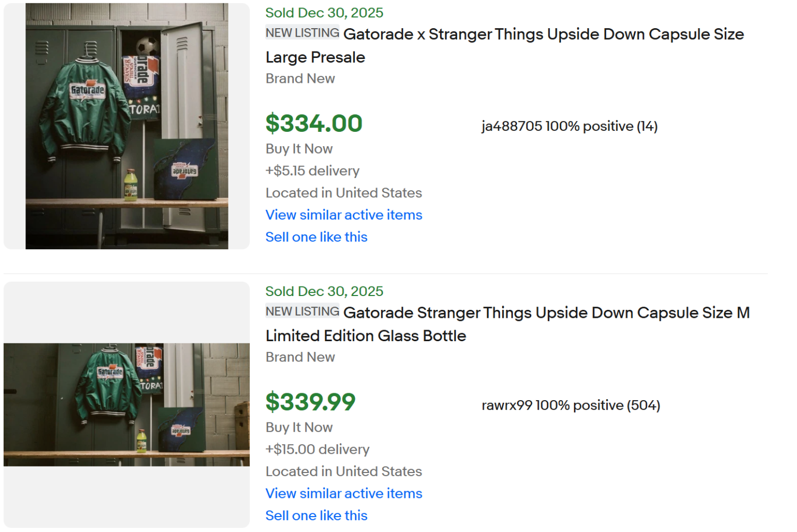Click Buy It Now text on the second listing
The height and width of the screenshot is (532, 797).
[x=299, y=427]
